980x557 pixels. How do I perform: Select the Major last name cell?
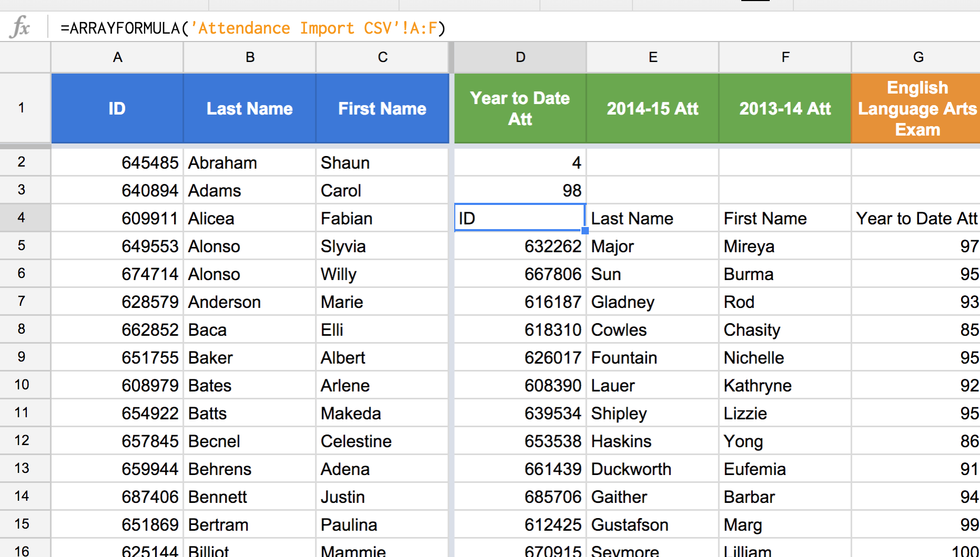652,246
